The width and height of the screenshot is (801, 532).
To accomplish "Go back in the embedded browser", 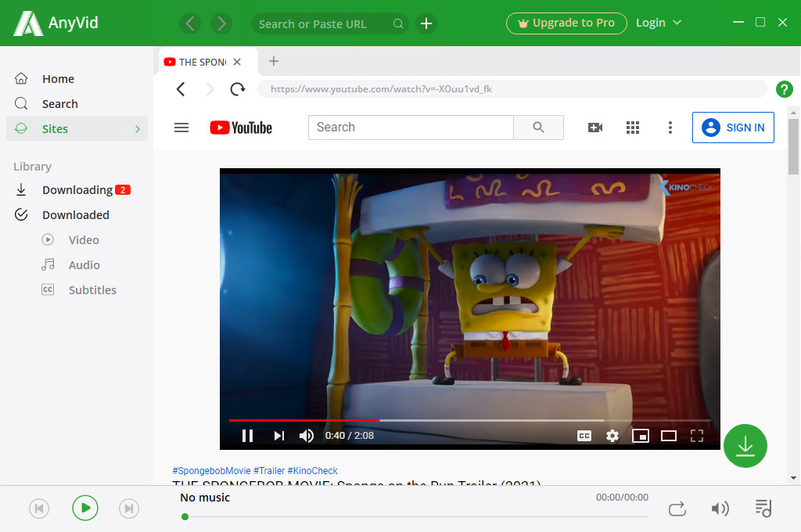I will pyautogui.click(x=181, y=89).
